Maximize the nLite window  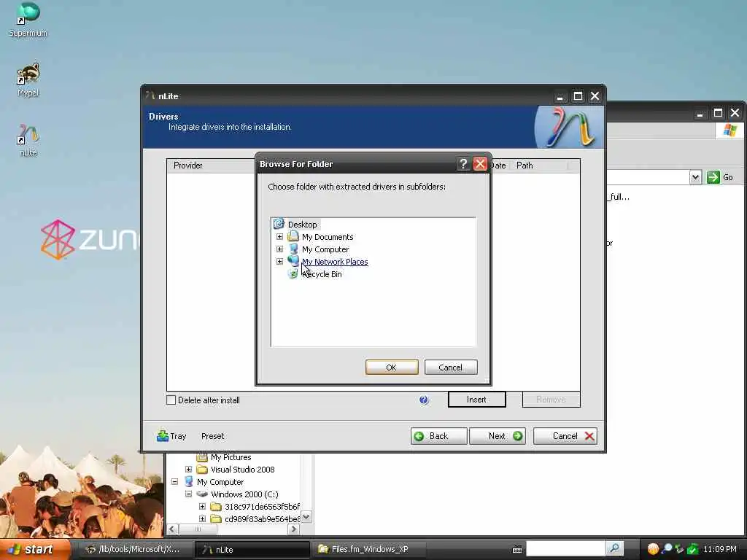pos(578,96)
